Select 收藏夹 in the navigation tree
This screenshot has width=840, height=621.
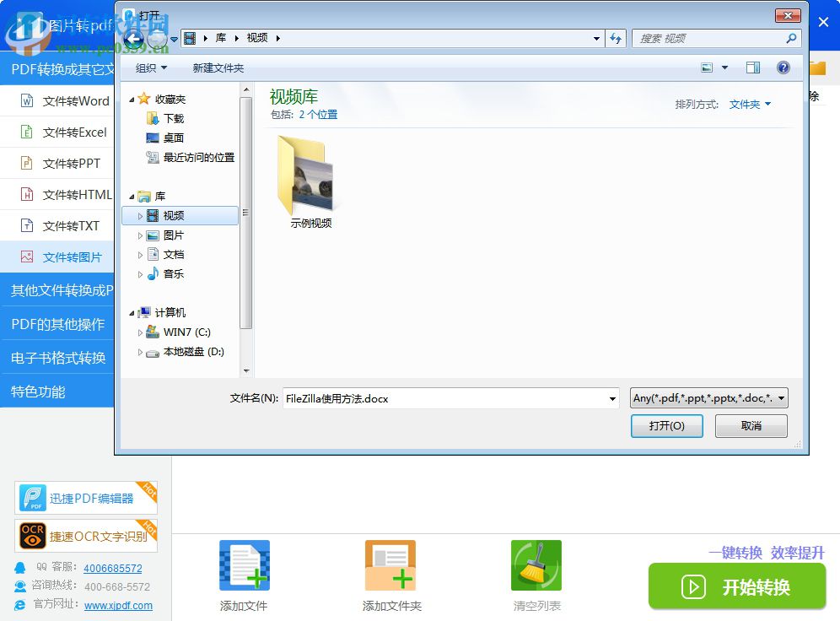(170, 99)
